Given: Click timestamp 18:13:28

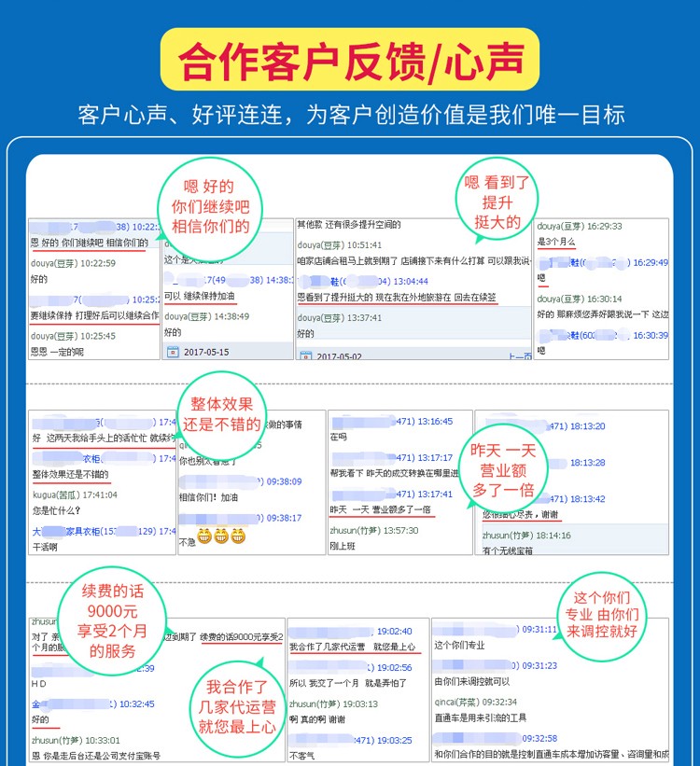Looking at the screenshot, I should click(588, 463).
